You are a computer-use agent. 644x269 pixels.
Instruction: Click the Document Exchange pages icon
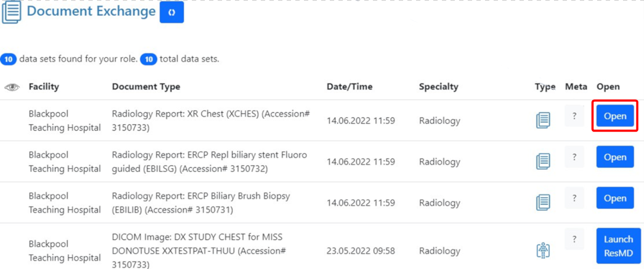11,12
